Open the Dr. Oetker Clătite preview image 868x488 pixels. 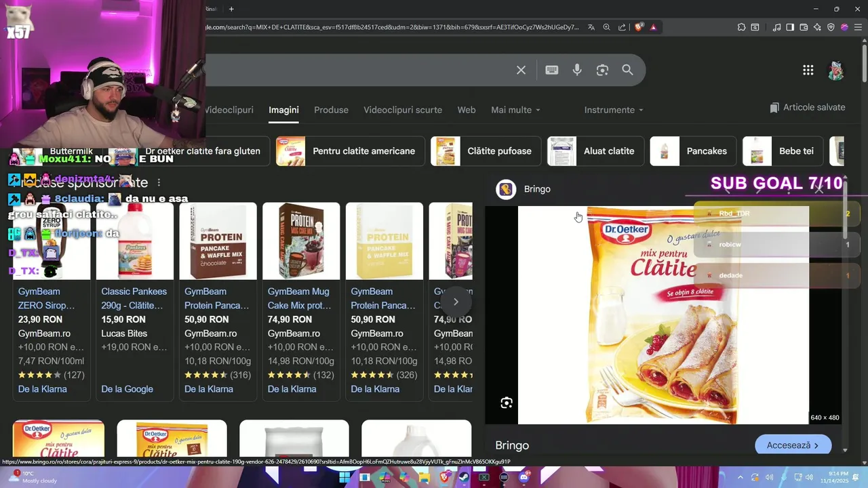(663, 315)
